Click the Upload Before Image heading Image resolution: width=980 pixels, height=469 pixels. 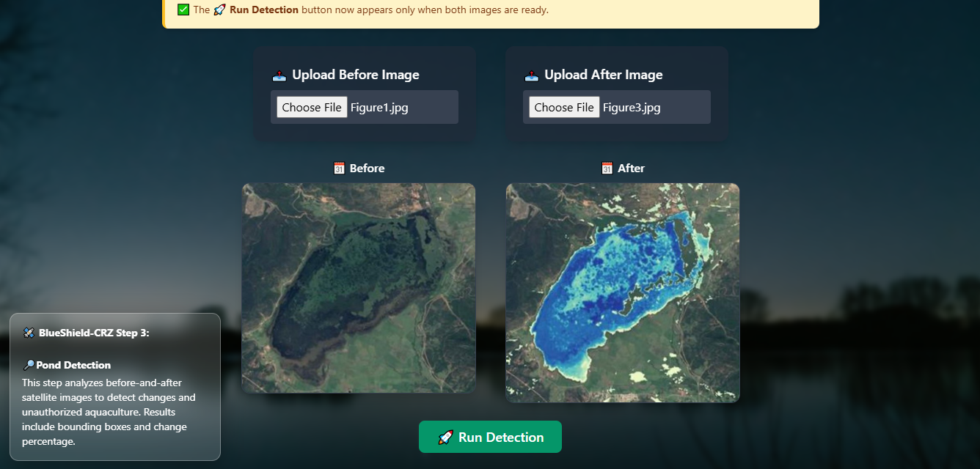point(356,75)
